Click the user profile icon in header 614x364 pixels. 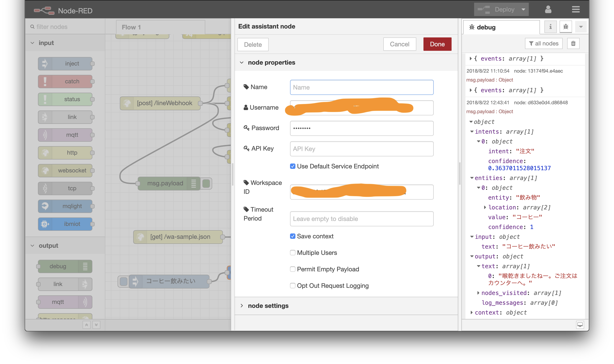pyautogui.click(x=548, y=10)
